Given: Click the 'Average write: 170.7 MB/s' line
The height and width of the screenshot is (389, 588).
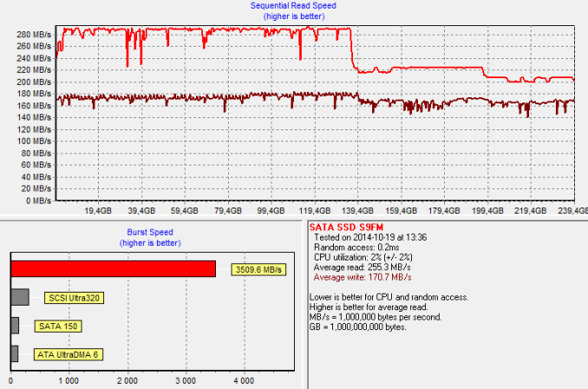Looking at the screenshot, I should [x=363, y=278].
